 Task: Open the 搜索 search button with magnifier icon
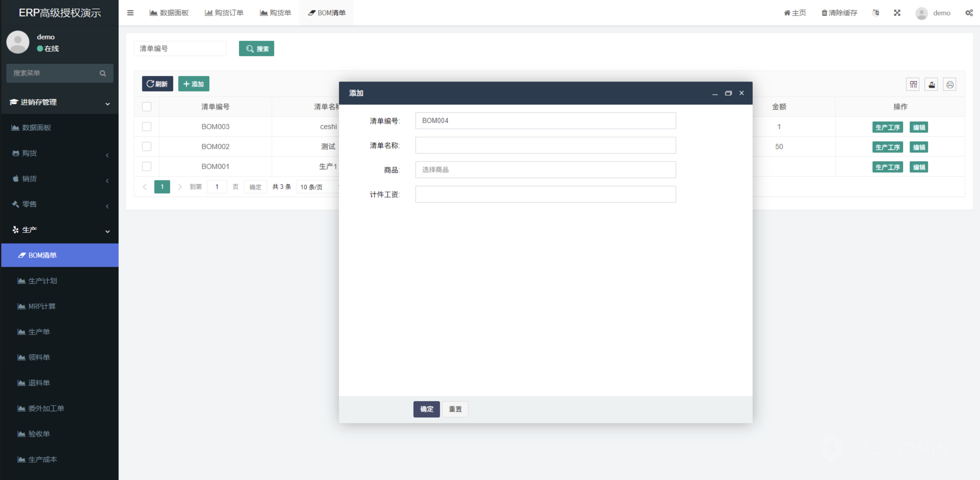tap(256, 48)
